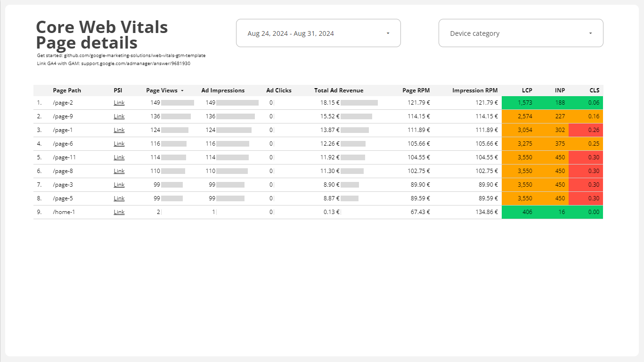This screenshot has width=644, height=362.
Task: Click the Core Web Vitals page title
Action: (x=102, y=27)
